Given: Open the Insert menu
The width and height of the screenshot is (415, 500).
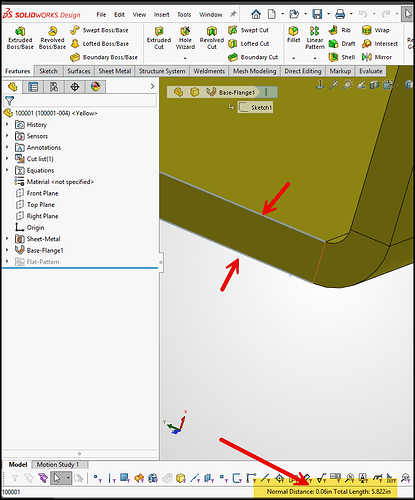Looking at the screenshot, I should (161, 14).
